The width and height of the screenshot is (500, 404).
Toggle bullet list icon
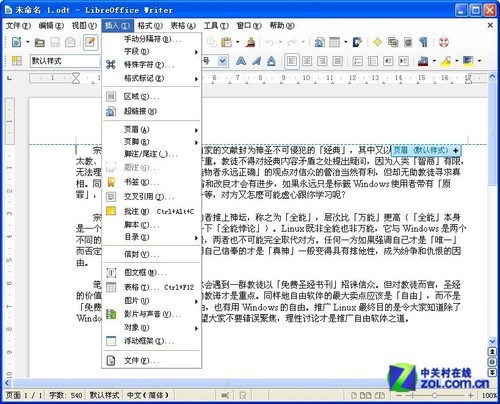[x=373, y=61]
